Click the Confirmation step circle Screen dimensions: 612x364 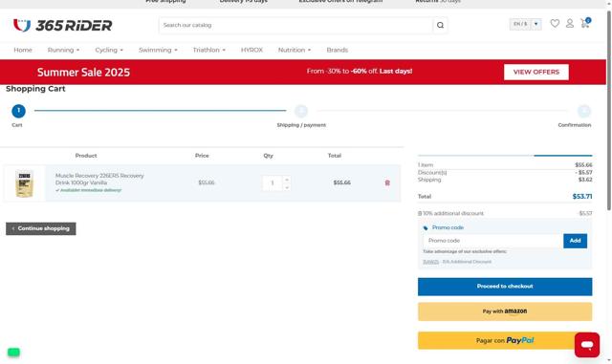584,111
